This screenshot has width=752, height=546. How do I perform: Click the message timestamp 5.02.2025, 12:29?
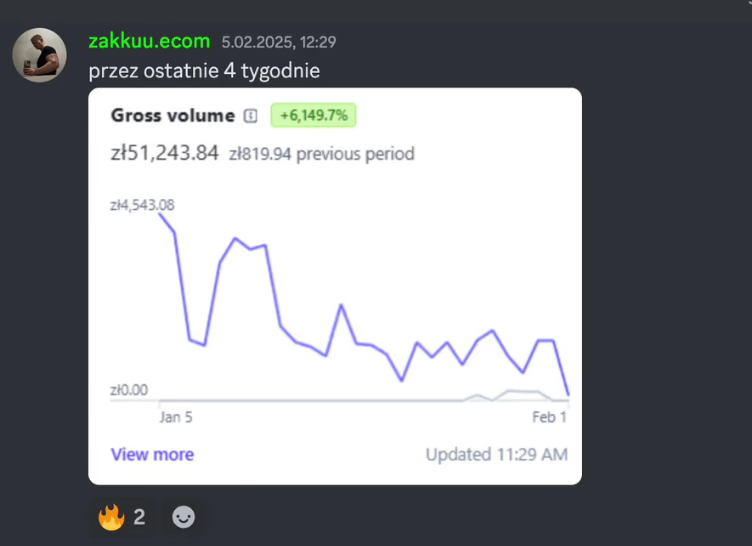pyautogui.click(x=278, y=42)
